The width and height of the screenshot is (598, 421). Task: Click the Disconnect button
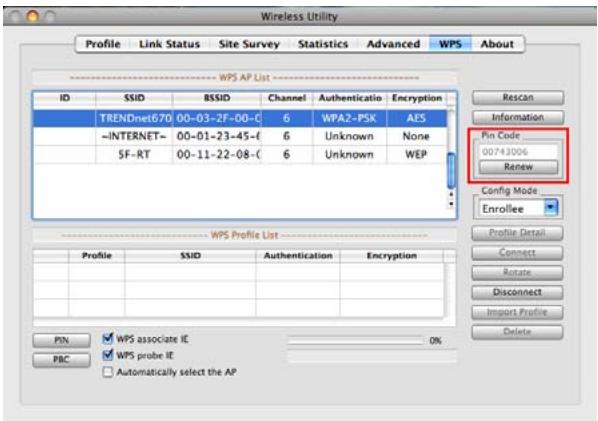[x=517, y=292]
